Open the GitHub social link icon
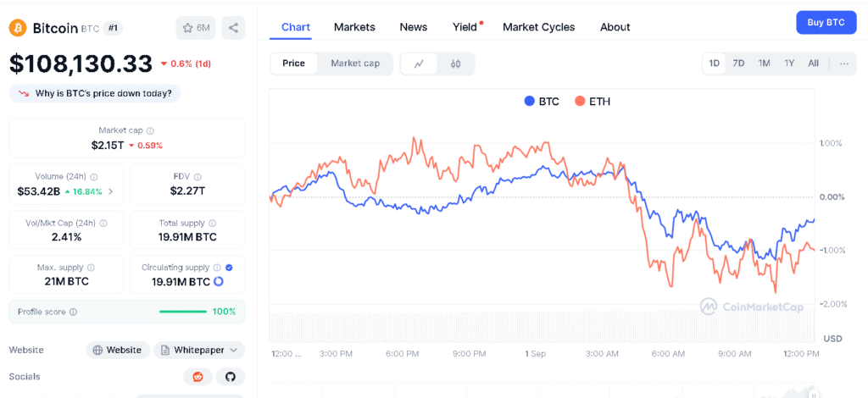Screen dimensions: 868x398 [x=231, y=377]
